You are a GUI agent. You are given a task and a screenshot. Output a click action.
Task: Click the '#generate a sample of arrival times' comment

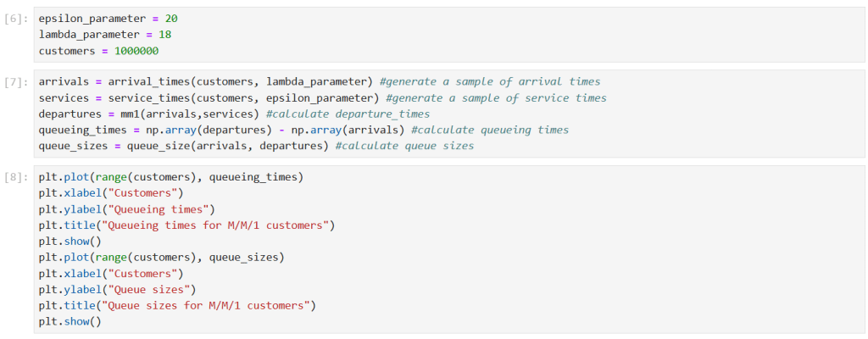[490, 82]
